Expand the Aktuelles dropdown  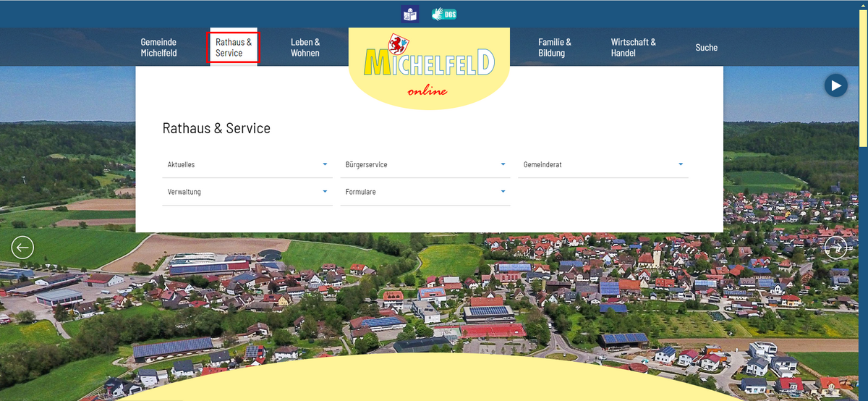point(247,165)
